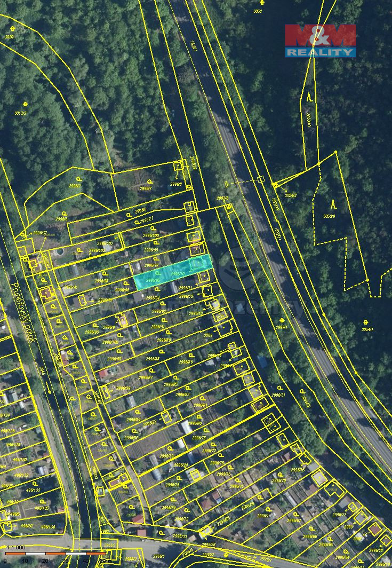Click the scale bar at bottom left
392x568 pixels.
pos(55,554)
